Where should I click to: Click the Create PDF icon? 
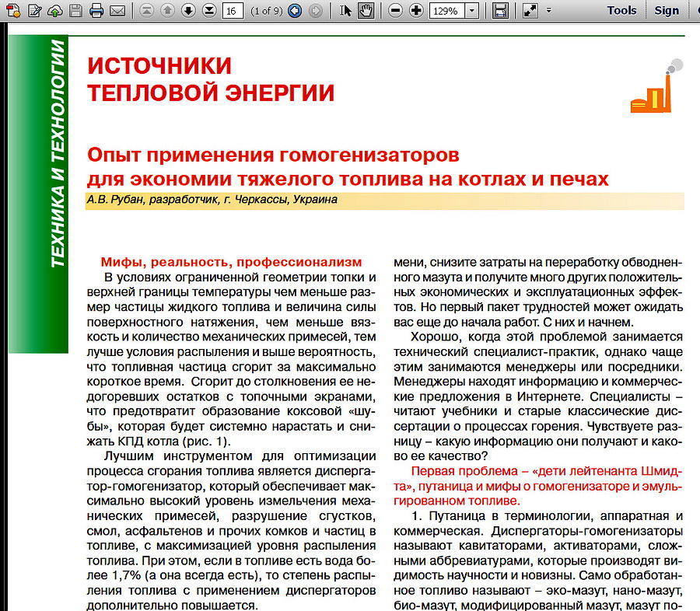coord(13,10)
